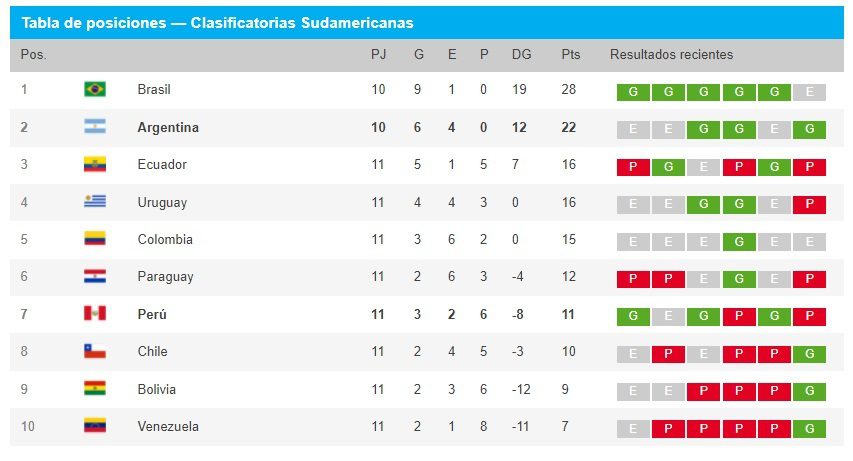Image resolution: width=853 pixels, height=461 pixels.
Task: Click the Perú flag icon
Action: (x=95, y=314)
